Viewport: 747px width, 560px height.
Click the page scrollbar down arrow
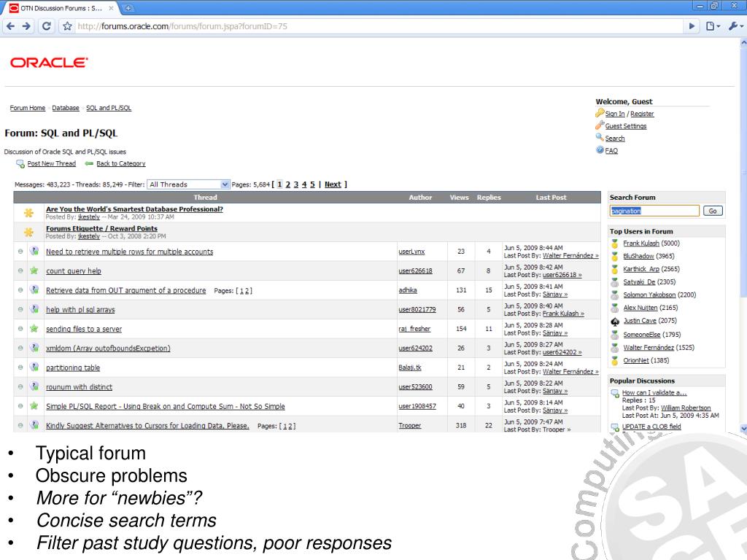click(743, 429)
